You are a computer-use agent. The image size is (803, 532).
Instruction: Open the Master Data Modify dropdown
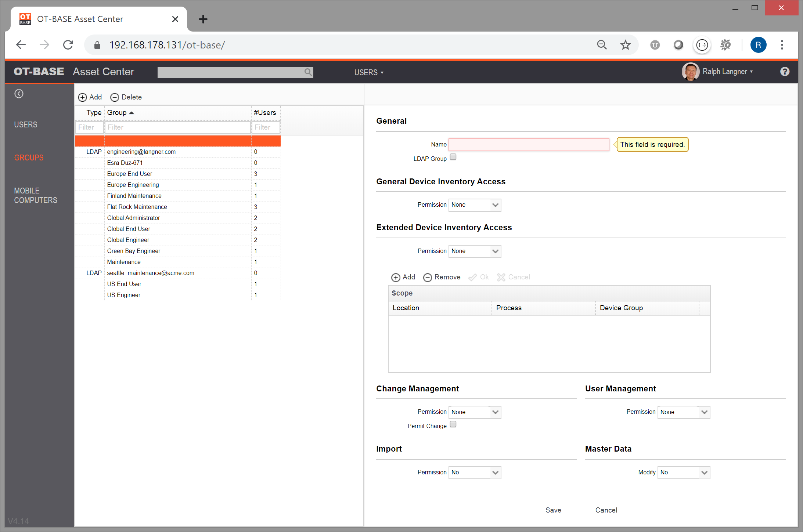click(x=684, y=473)
